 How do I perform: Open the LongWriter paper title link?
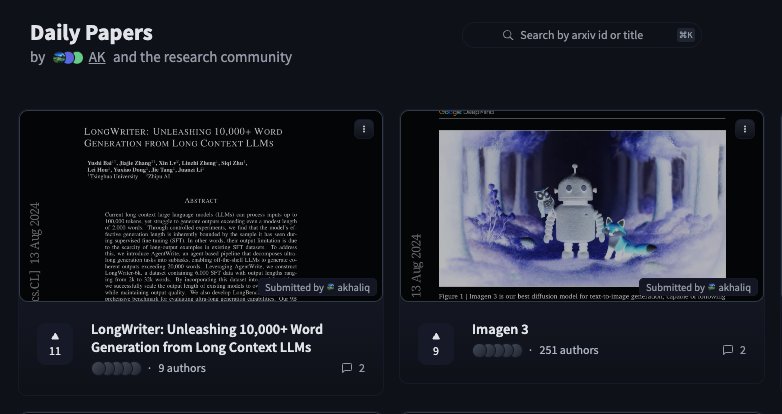click(207, 338)
